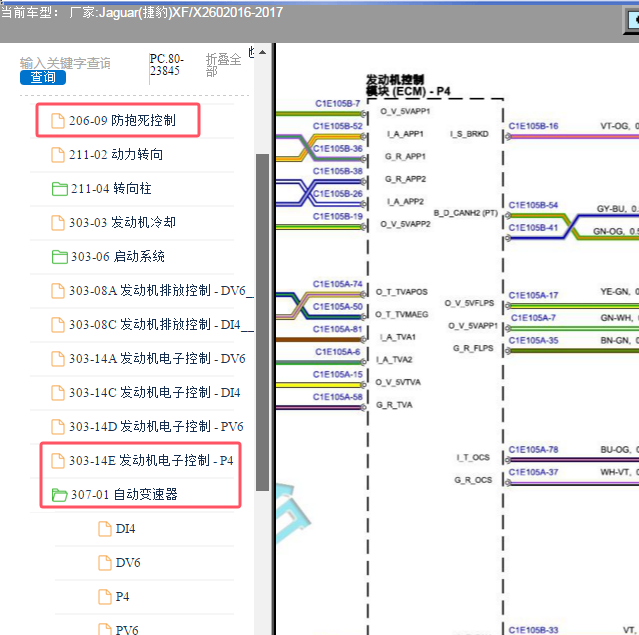
Task: Click the tree panel vertical scrollbar thumb
Action: (262, 322)
